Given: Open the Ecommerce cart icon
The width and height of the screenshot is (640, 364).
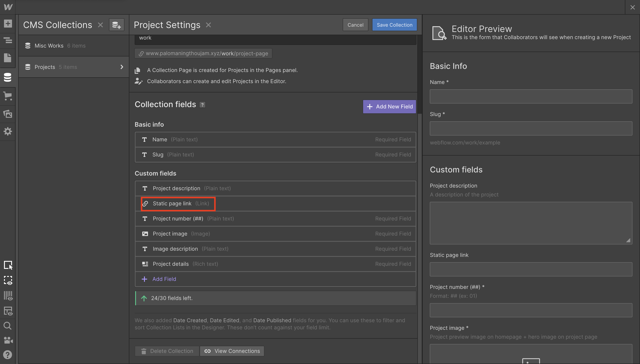Looking at the screenshot, I should pos(8,96).
